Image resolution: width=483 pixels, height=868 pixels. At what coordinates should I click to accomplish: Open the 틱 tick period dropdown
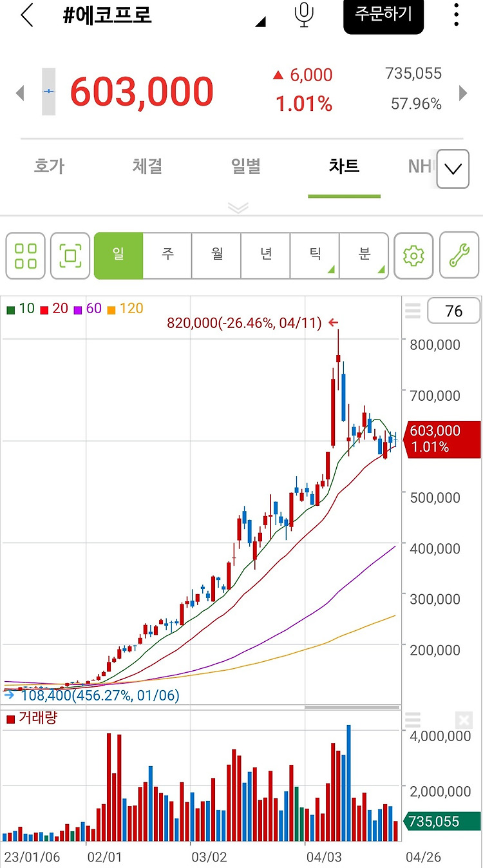coord(315,256)
